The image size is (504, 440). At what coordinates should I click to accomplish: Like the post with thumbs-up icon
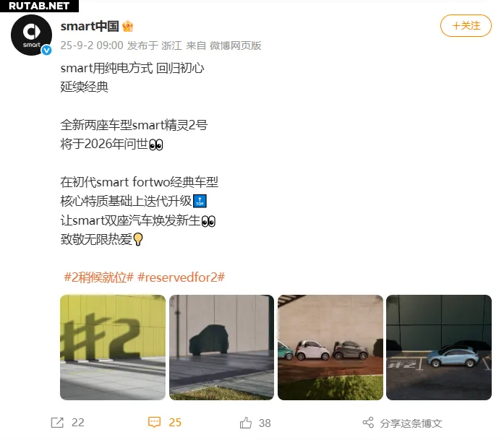pyautogui.click(x=246, y=423)
